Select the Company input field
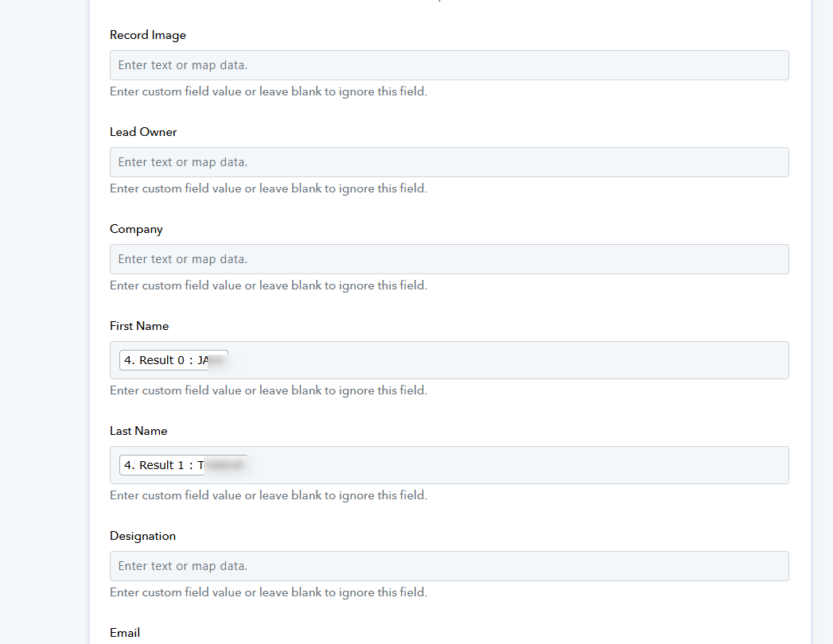 449,259
